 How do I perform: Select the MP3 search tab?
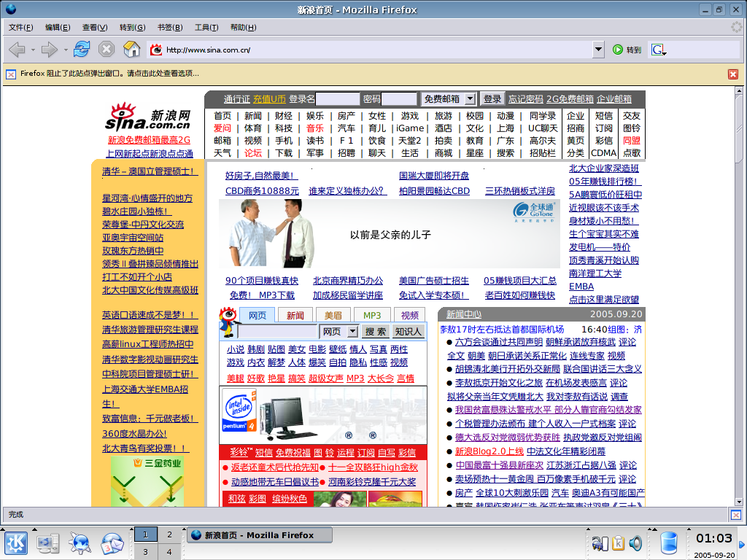(x=372, y=315)
